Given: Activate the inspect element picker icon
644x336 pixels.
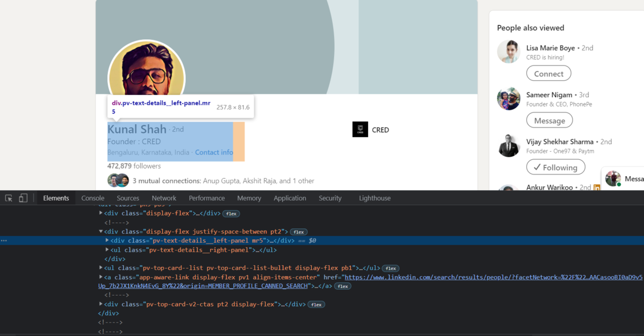Looking at the screenshot, I should point(9,198).
